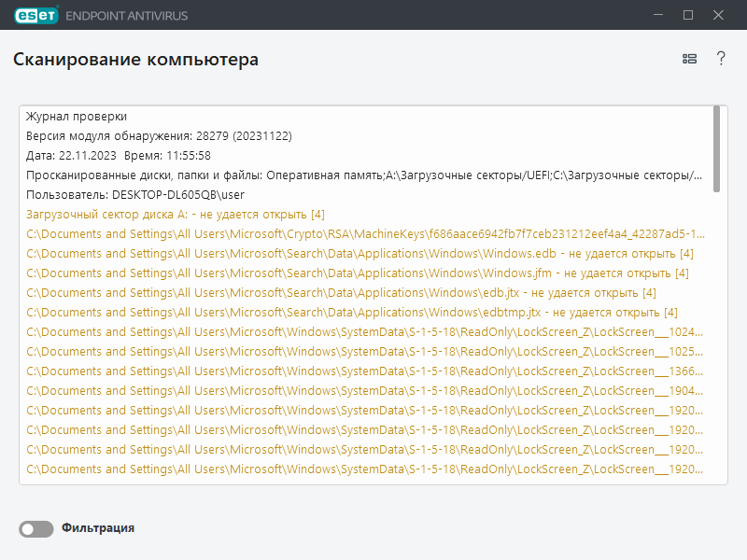Click the scan log vertical scrollbar thumb

(716, 147)
